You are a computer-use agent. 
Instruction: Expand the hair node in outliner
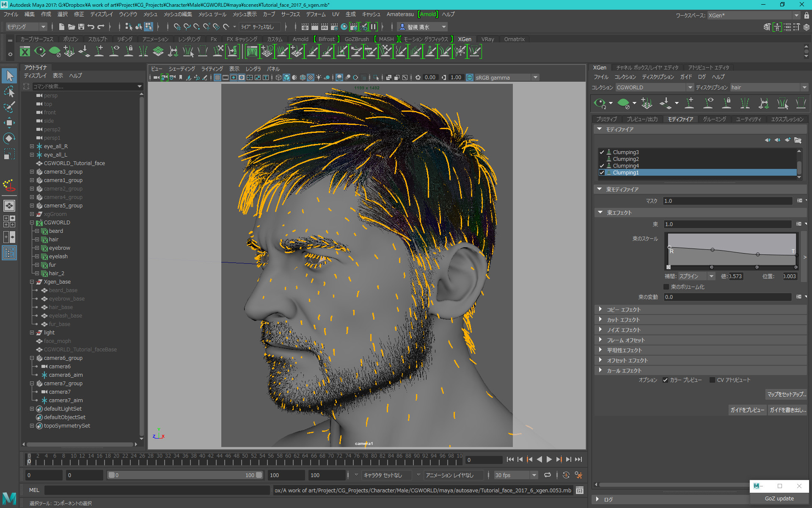37,240
